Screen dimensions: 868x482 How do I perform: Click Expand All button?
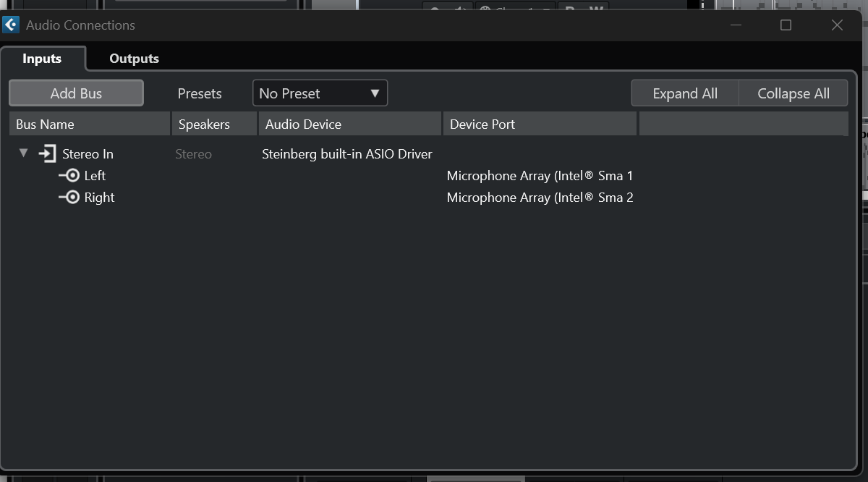tap(684, 93)
